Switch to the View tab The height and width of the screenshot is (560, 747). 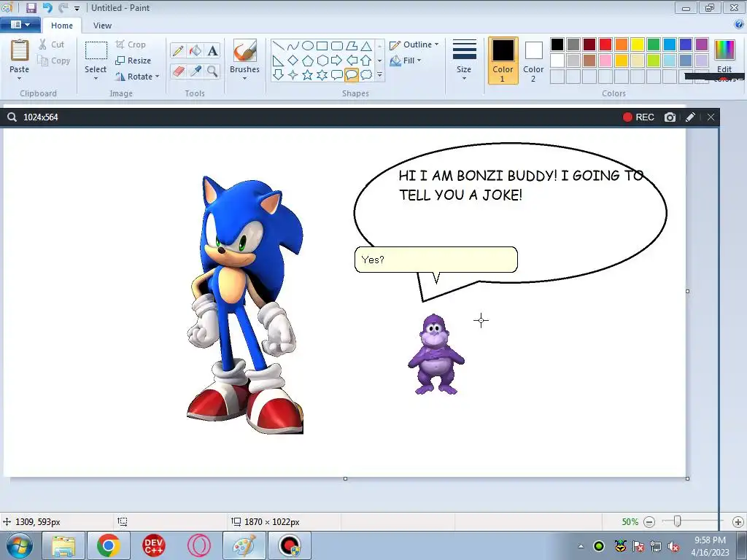click(x=102, y=26)
